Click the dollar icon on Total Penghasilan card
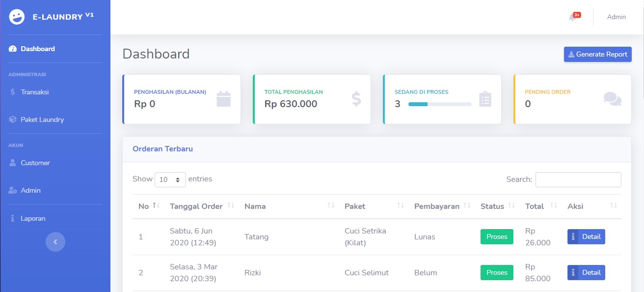Image resolution: width=644 pixels, height=292 pixels. pos(356,99)
